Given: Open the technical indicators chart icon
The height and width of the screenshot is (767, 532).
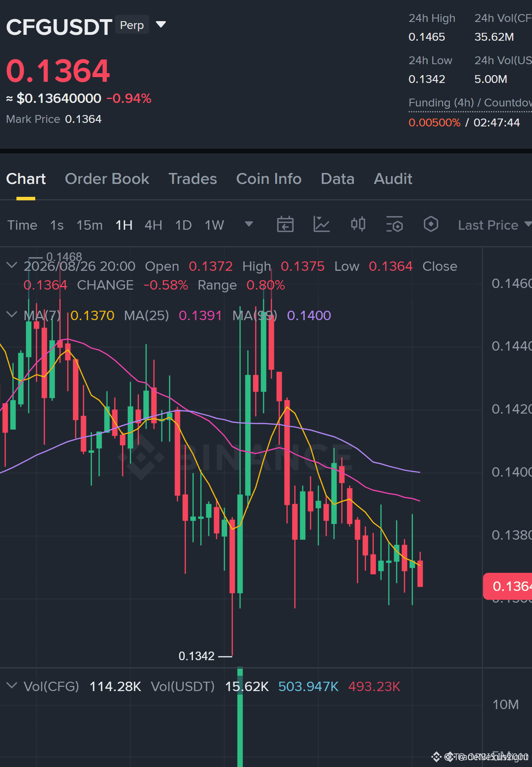Looking at the screenshot, I should [321, 224].
